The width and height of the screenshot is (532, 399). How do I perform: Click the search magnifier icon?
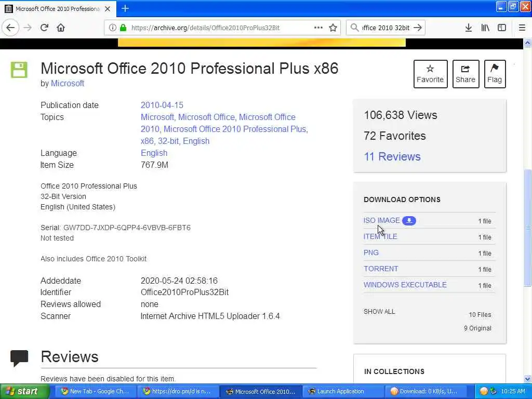click(354, 28)
